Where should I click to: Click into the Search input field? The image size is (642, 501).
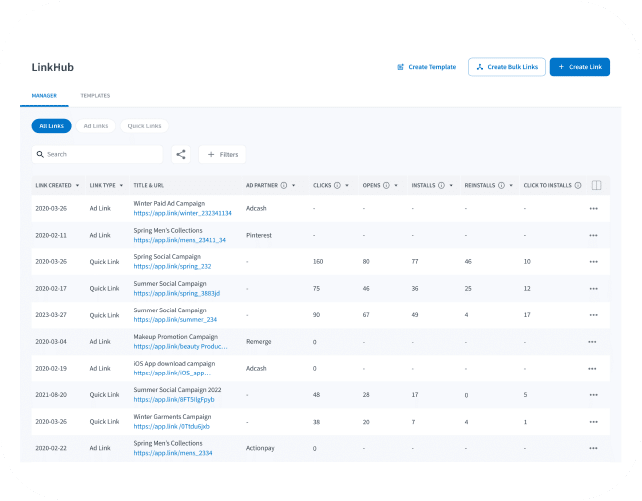click(100, 155)
